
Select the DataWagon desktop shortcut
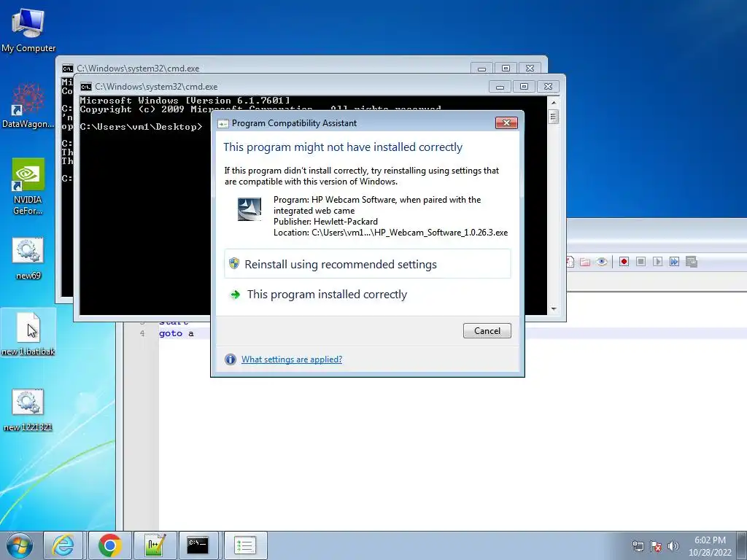(x=28, y=106)
